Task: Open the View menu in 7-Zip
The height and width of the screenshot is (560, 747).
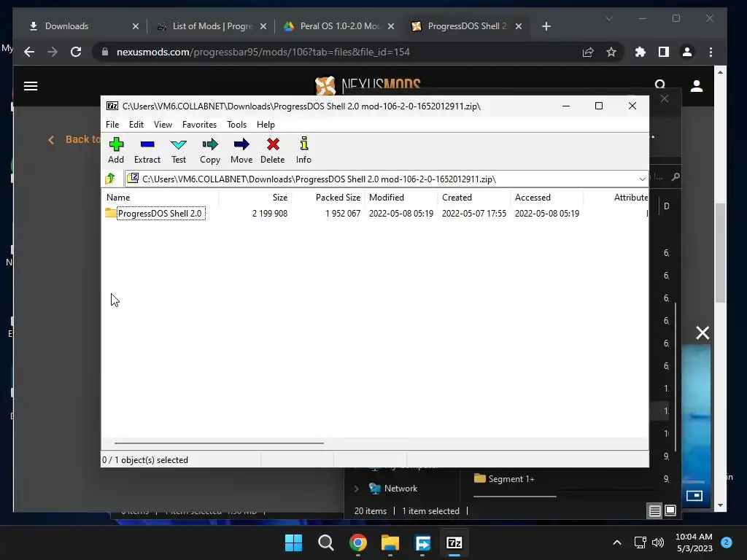Action: coord(163,124)
